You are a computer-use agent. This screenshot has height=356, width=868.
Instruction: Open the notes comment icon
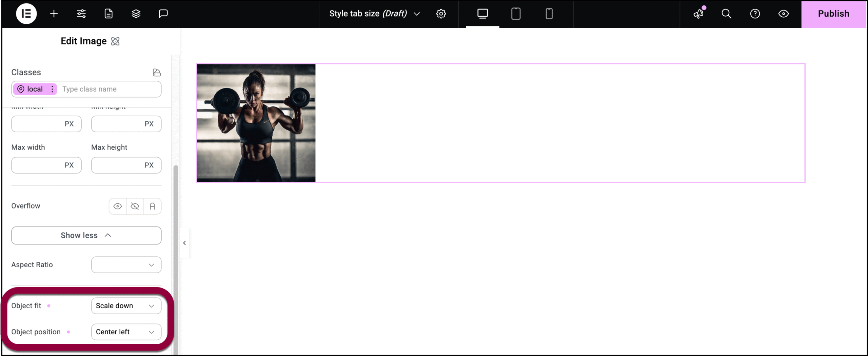click(163, 14)
